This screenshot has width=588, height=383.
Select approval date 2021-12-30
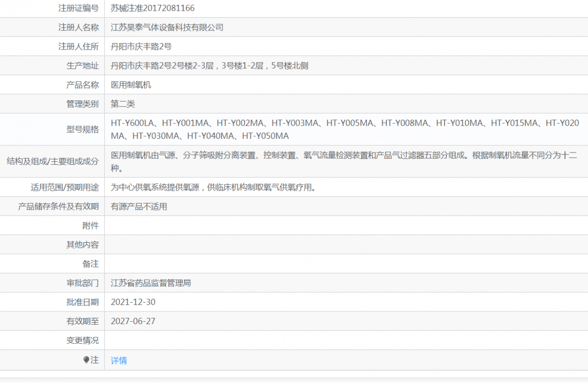[x=133, y=302]
